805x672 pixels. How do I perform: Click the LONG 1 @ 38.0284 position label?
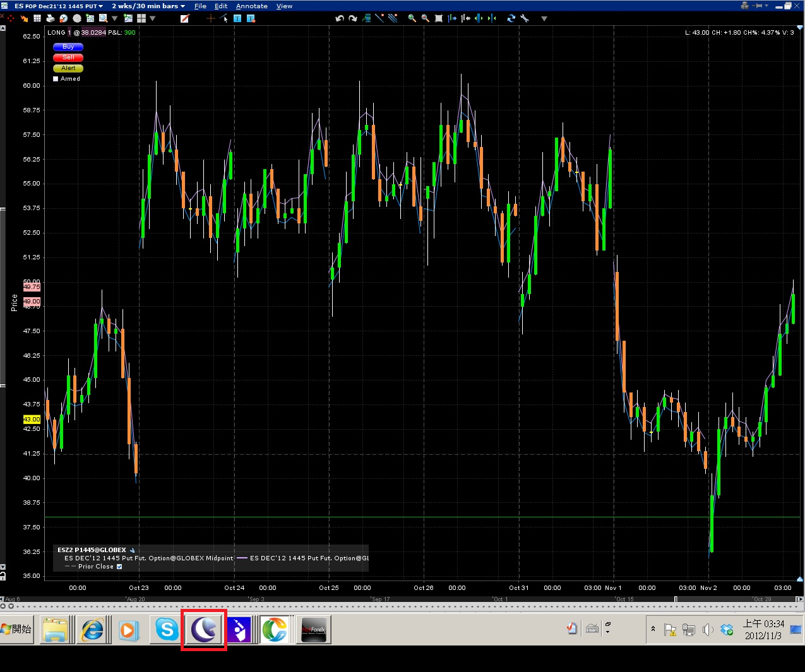coord(77,32)
